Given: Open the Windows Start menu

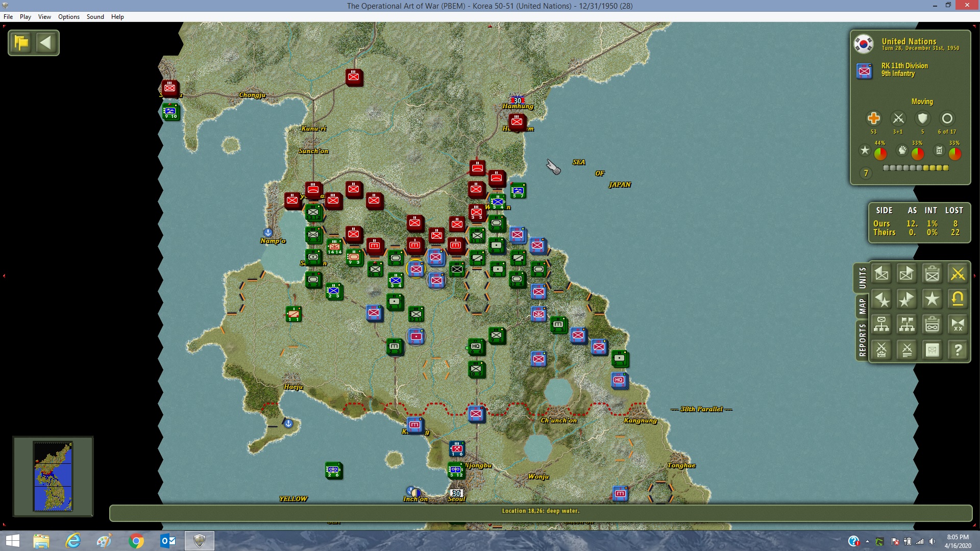Looking at the screenshot, I should (x=12, y=541).
